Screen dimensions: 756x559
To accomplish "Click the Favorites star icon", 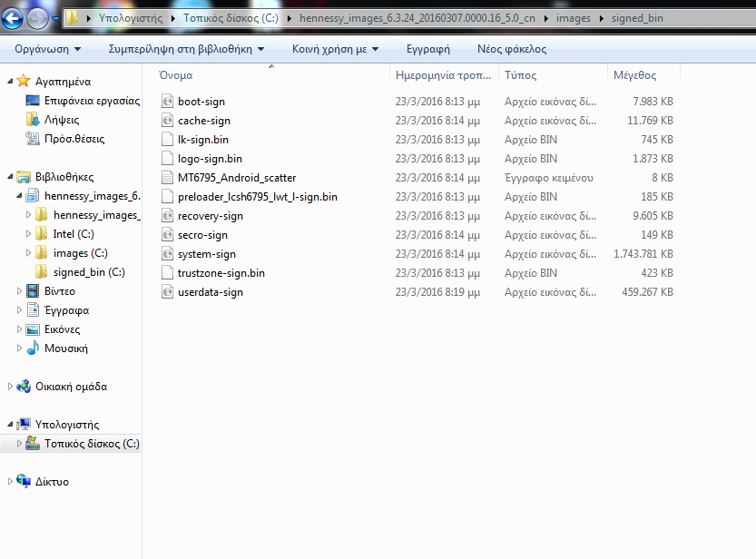I will [23, 82].
